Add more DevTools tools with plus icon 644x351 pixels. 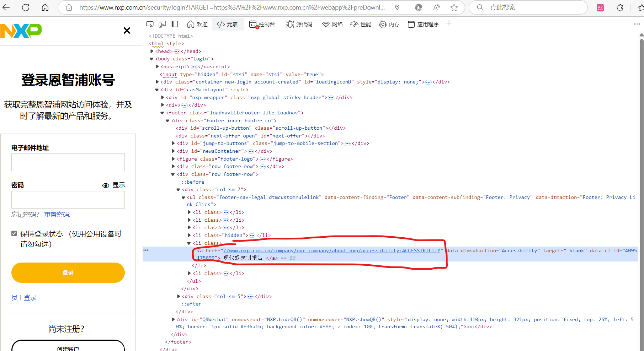449,23
